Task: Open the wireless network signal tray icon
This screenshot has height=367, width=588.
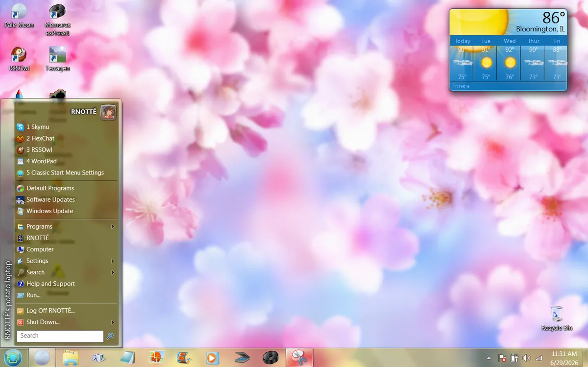Action: coord(539,358)
